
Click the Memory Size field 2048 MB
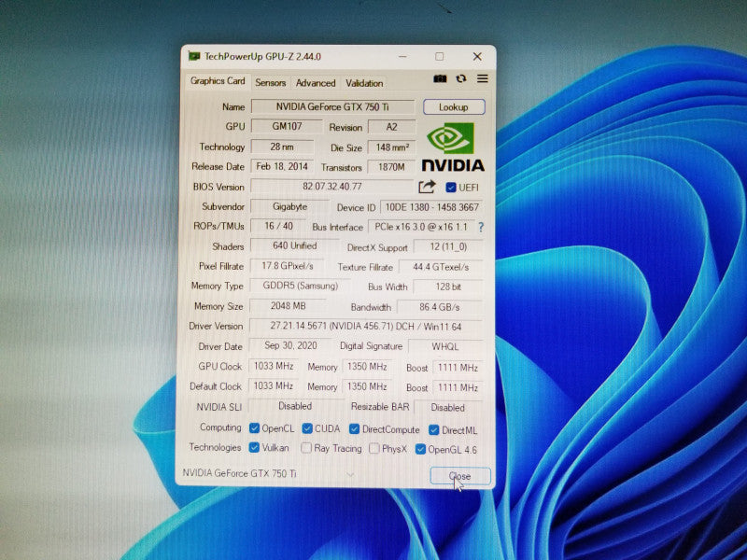tap(289, 306)
